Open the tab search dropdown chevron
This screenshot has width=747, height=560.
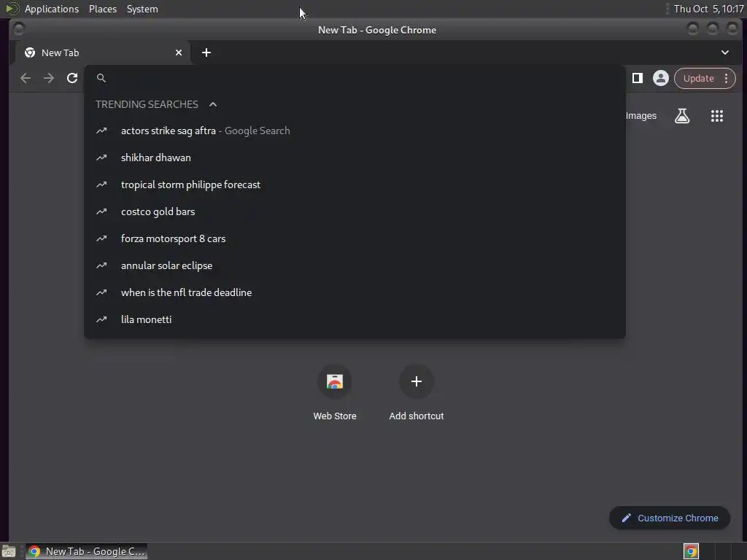point(724,52)
